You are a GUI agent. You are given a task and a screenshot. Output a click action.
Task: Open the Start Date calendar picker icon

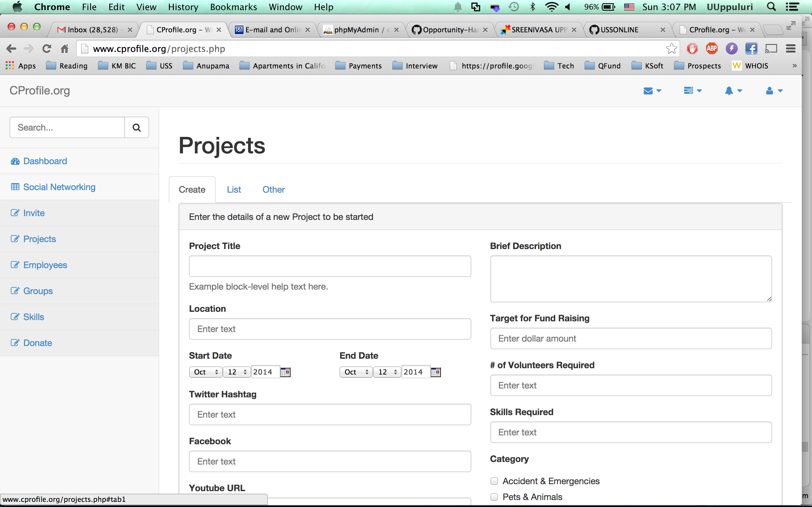[285, 372]
